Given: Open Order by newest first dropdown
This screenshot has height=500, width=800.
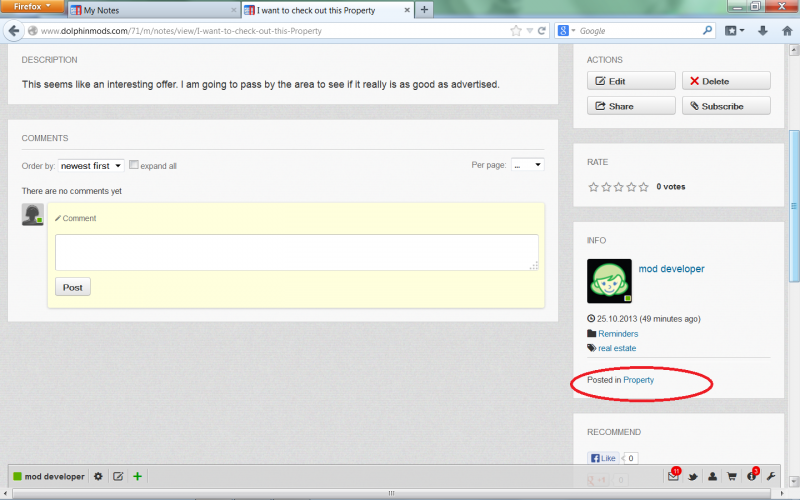Looking at the screenshot, I should 91,166.
